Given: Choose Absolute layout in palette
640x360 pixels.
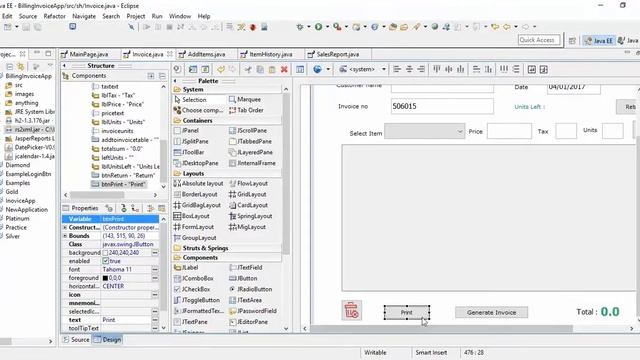Looking at the screenshot, I should tap(198, 184).
